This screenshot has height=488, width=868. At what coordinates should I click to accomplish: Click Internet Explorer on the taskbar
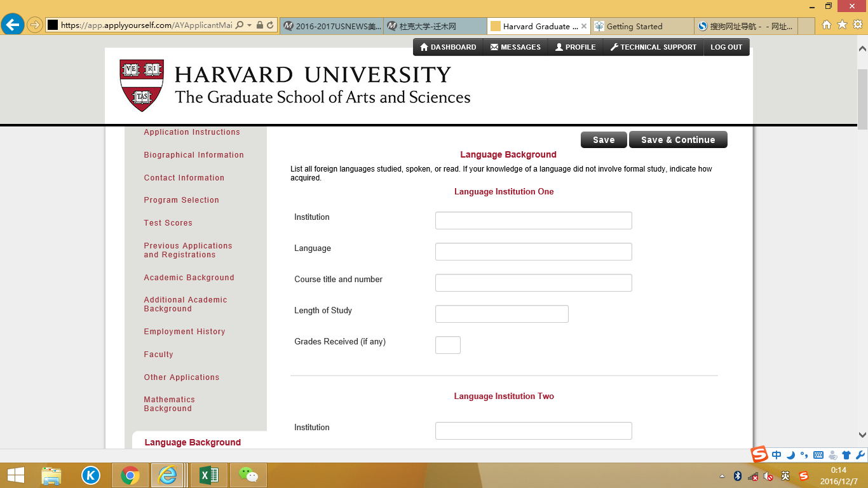(x=168, y=475)
